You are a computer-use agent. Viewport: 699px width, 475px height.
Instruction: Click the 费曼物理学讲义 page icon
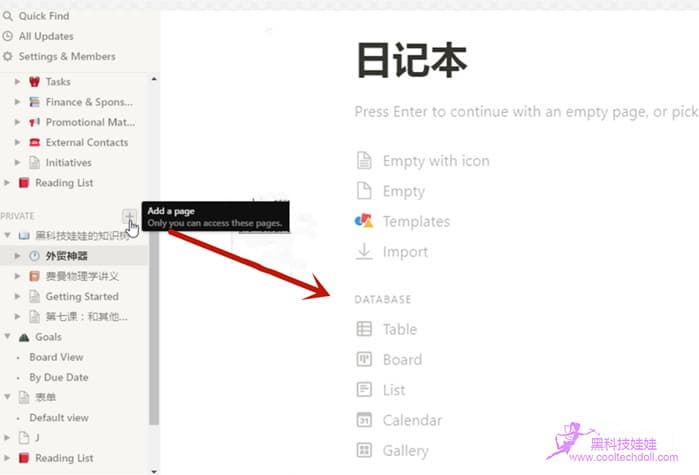34,276
